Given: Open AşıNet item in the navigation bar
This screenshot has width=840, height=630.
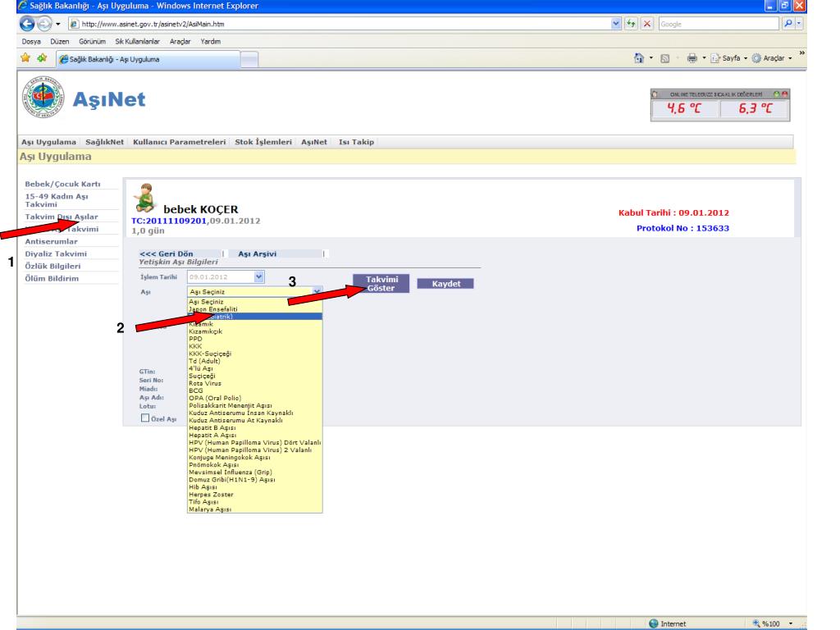Looking at the screenshot, I should 314,142.
